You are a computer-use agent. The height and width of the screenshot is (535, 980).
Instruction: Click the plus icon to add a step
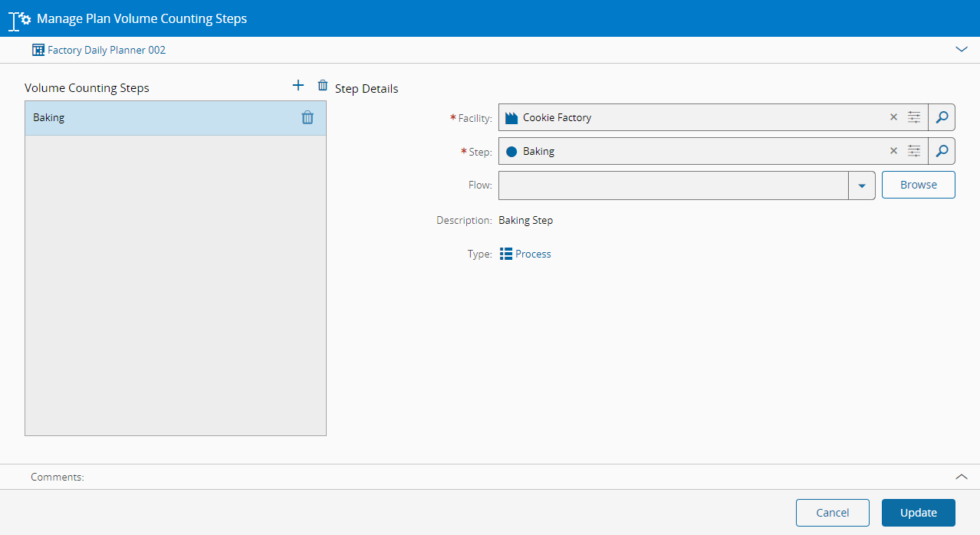[298, 85]
